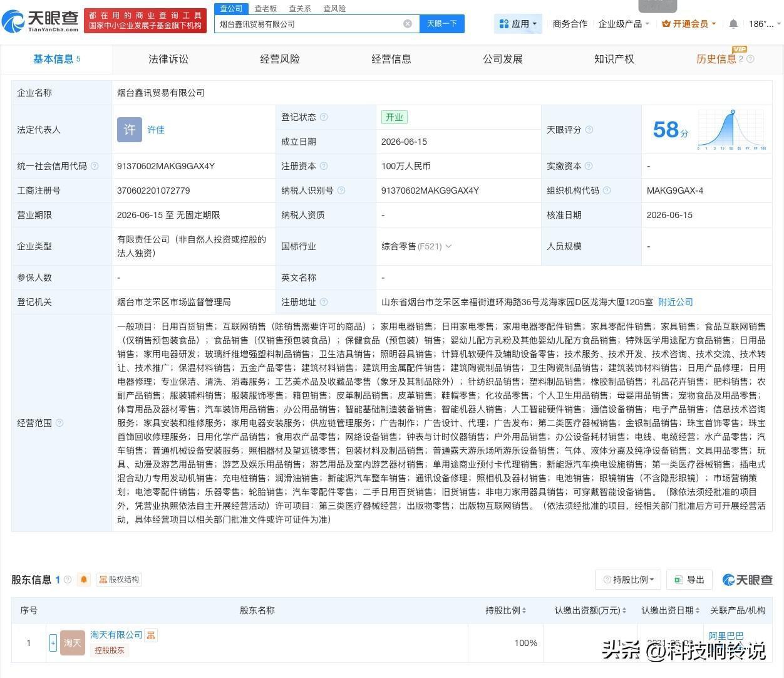784x678 pixels.
Task: Click the 许 avatar of legal representative
Action: pos(130,130)
